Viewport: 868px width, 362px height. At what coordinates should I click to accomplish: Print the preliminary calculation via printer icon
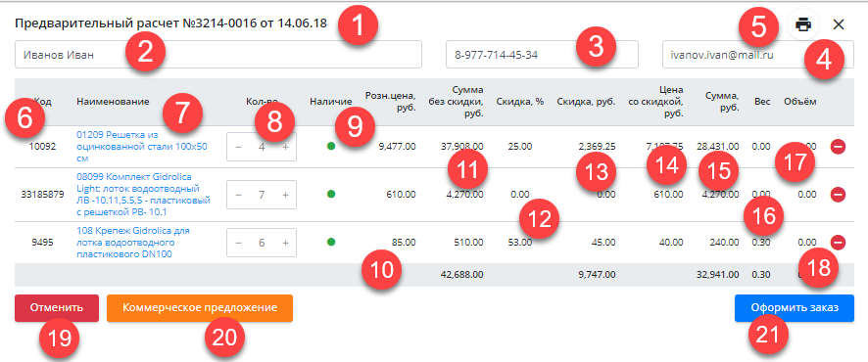pyautogui.click(x=803, y=24)
